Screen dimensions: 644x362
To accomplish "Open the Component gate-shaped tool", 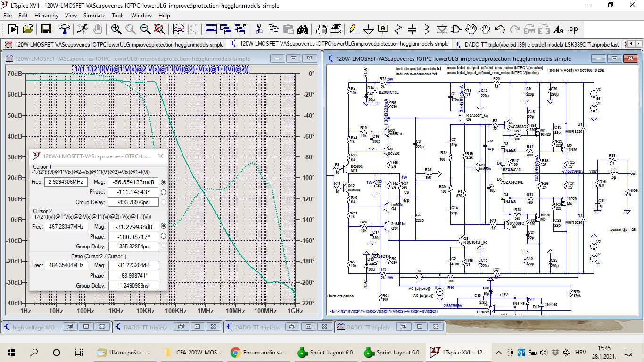I will [456, 29].
